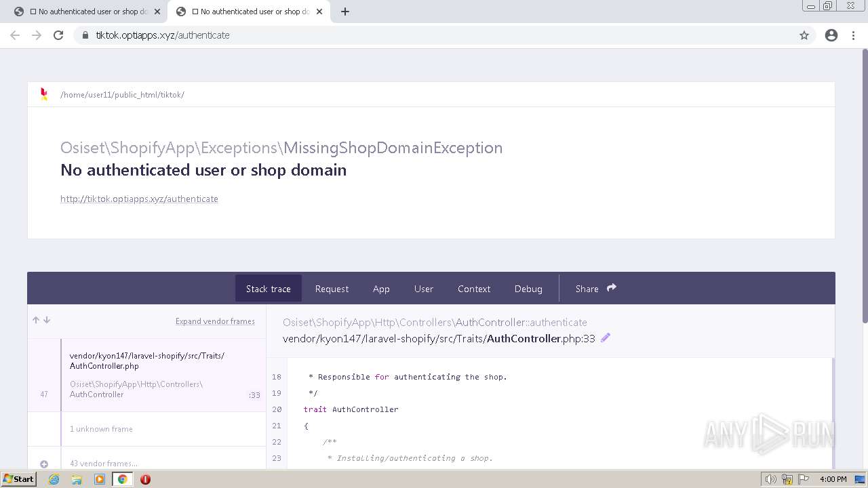Click the No authenticated user or shop domain heading
The image size is (868, 488).
203,170
